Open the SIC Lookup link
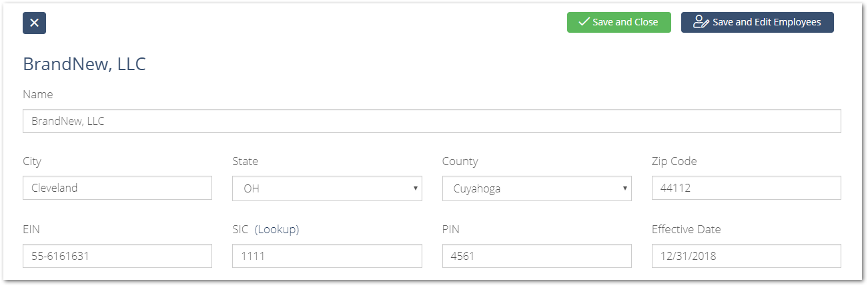The height and width of the screenshot is (286, 868). [277, 229]
